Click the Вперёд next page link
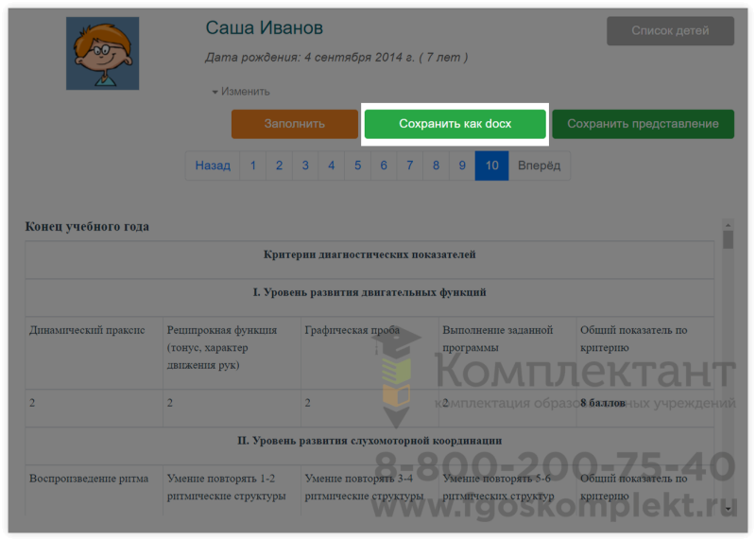Viewport: 756px width, 541px height. coord(539,166)
